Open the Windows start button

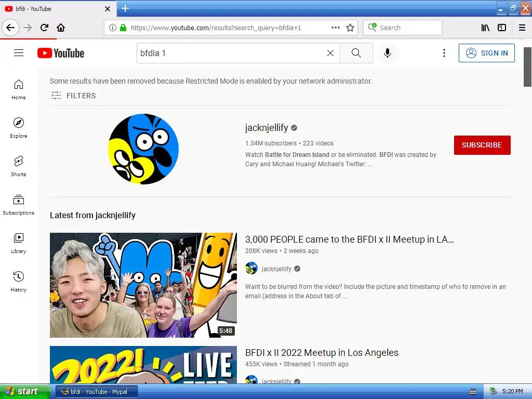pyautogui.click(x=25, y=391)
